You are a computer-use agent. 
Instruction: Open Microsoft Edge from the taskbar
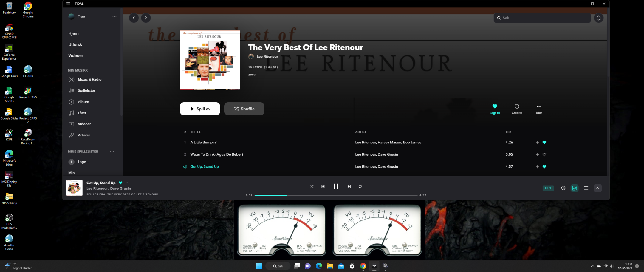(319, 266)
